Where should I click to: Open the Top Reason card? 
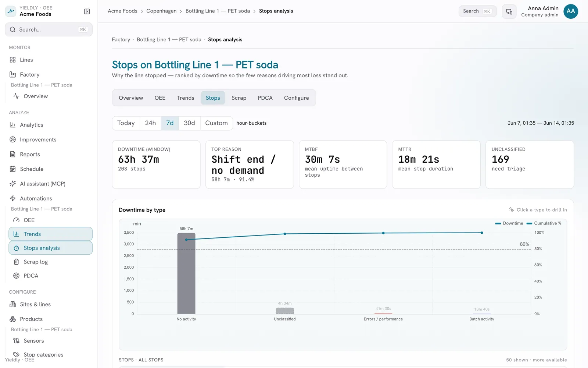click(250, 164)
